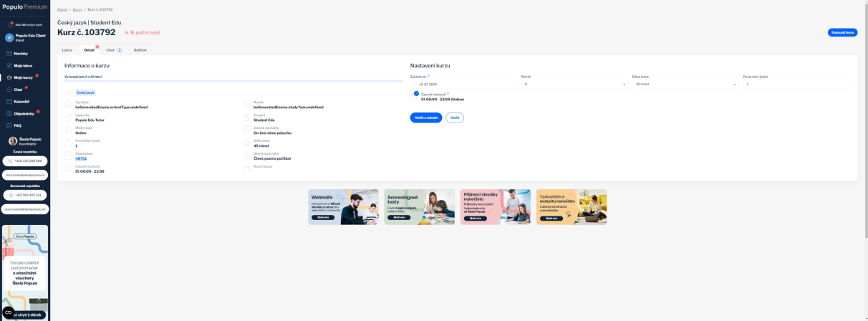This screenshot has width=868, height=321.
Task: Click the Začátek do date field
Action: [x=463, y=84]
